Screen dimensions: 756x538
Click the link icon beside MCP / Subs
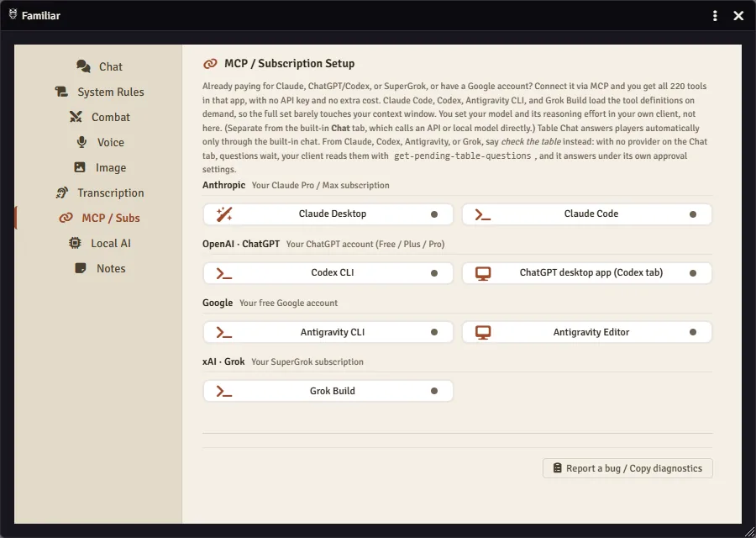pos(66,218)
